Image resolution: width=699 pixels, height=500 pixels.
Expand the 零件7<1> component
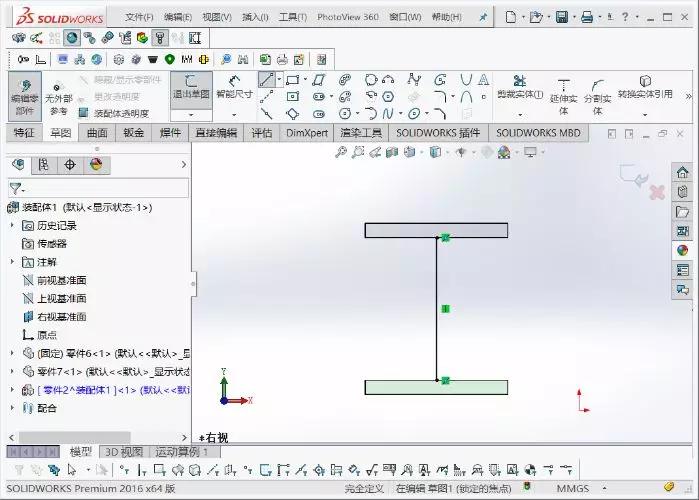point(12,371)
